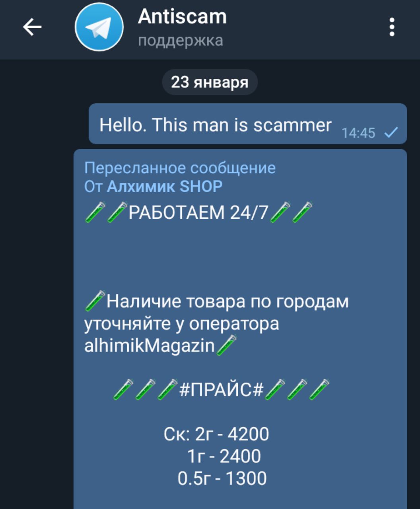420x509 pixels.
Task: Click the first test tube emoji before РАБОТАЕМ
Action: click(x=95, y=212)
